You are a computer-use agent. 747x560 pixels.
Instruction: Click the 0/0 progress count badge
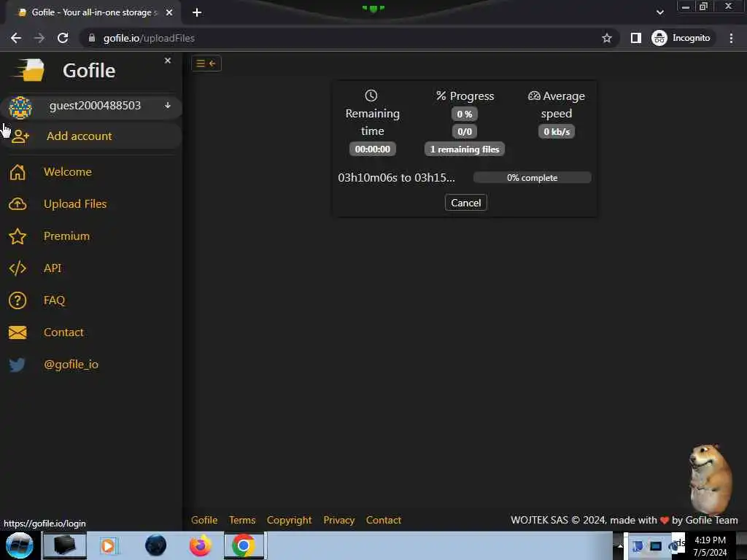pyautogui.click(x=465, y=132)
